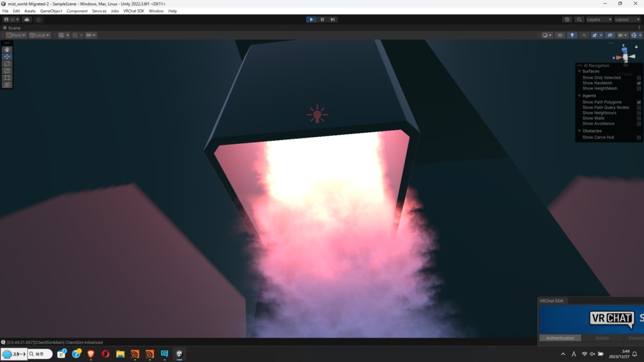The width and height of the screenshot is (644, 362).
Task: Select the combined Transform tool
Action: pyautogui.click(x=7, y=85)
